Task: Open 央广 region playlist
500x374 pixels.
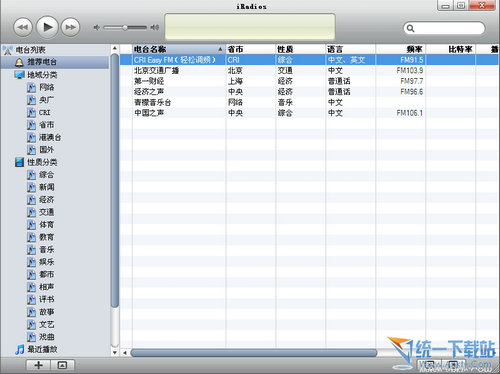Action: coord(47,100)
